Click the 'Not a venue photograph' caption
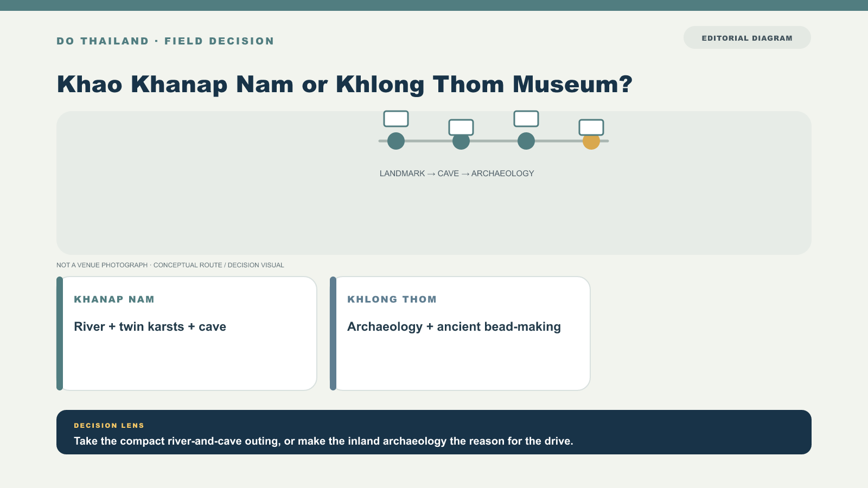This screenshot has height=488, width=868. coord(170,265)
